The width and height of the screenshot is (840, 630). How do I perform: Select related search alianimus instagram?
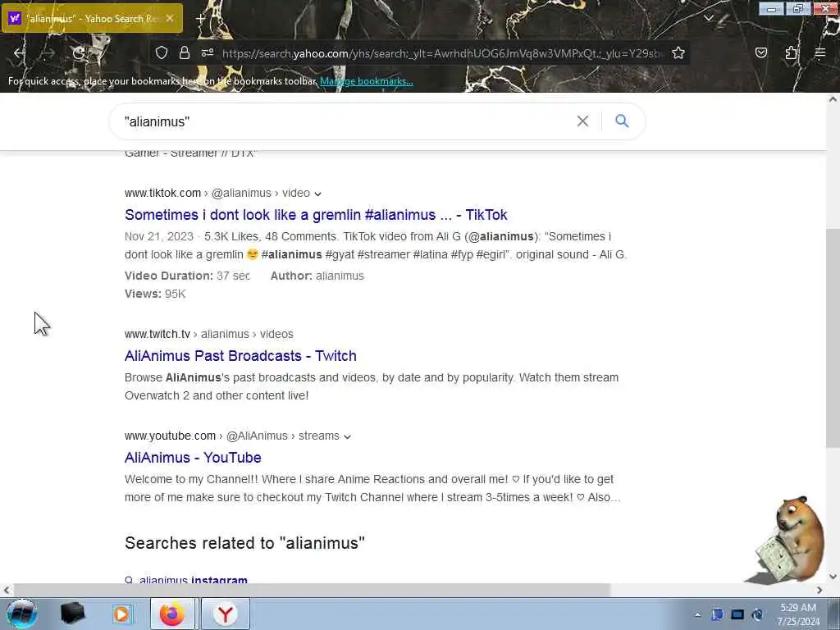(x=193, y=580)
